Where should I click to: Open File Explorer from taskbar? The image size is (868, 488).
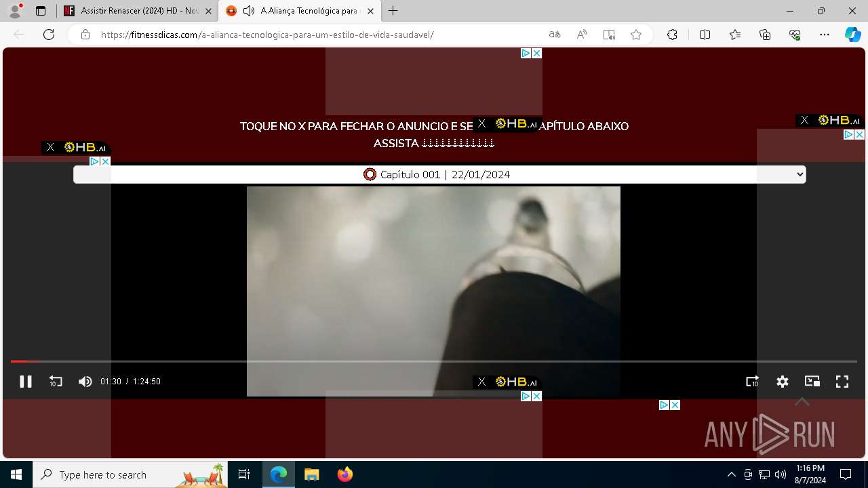[x=311, y=474]
